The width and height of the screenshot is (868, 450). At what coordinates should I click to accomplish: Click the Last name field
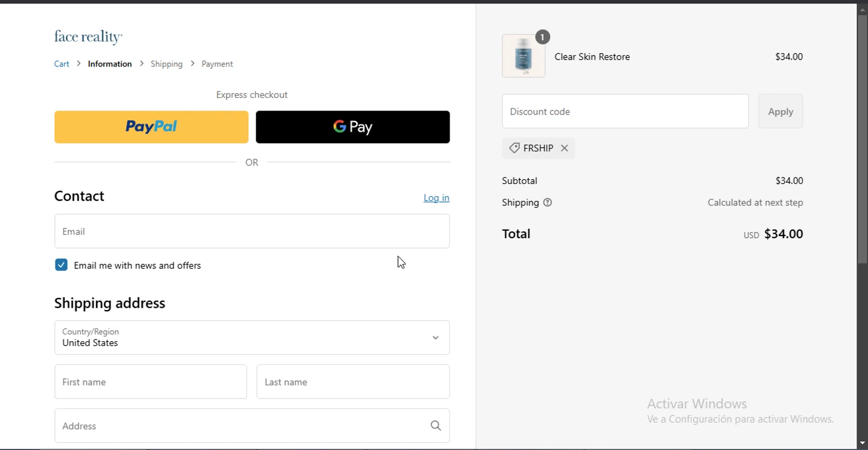[x=353, y=382]
